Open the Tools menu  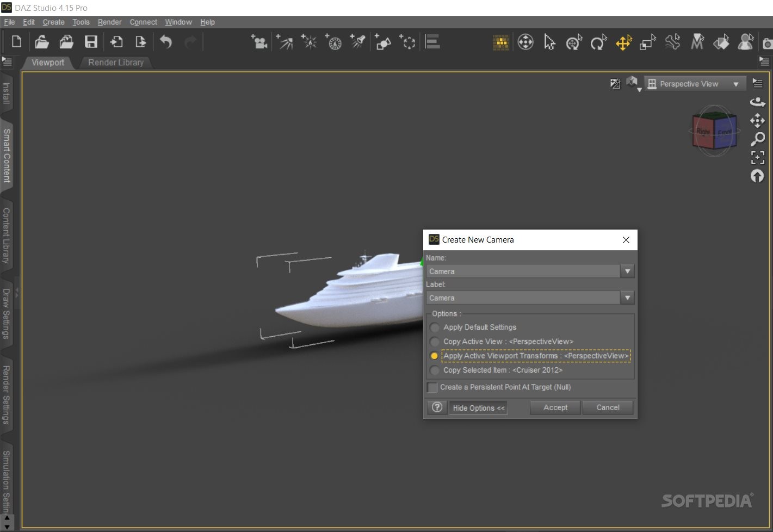click(x=81, y=22)
